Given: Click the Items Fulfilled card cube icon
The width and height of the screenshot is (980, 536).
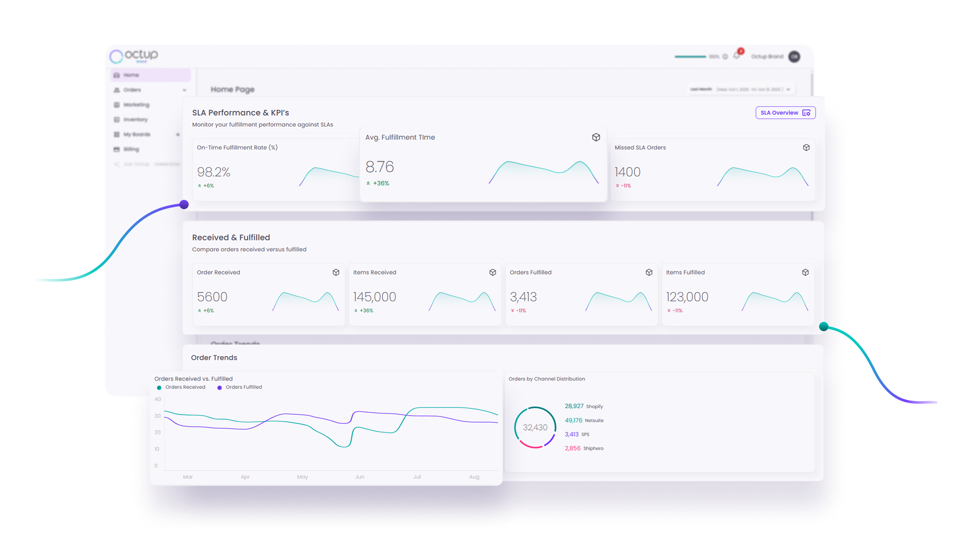Looking at the screenshot, I should (x=805, y=273).
